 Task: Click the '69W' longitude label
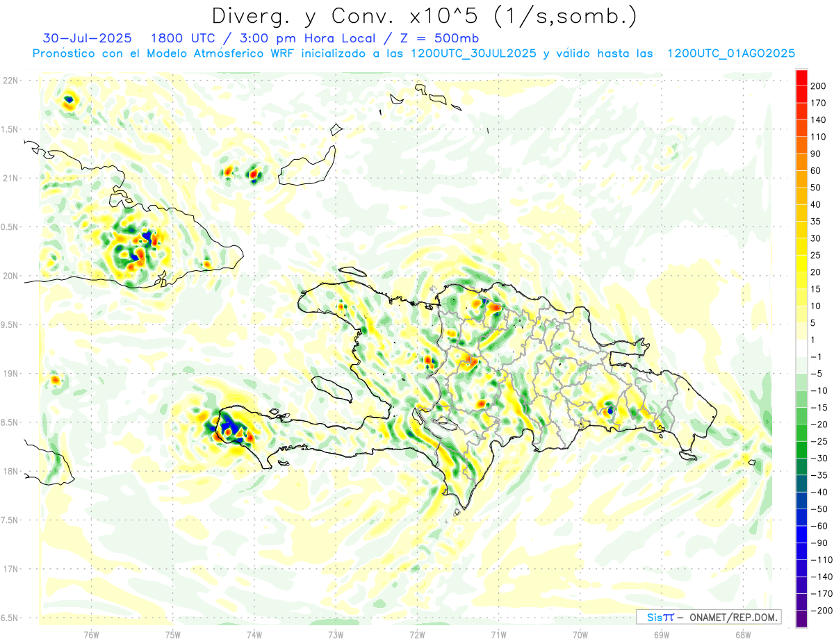tap(662, 634)
